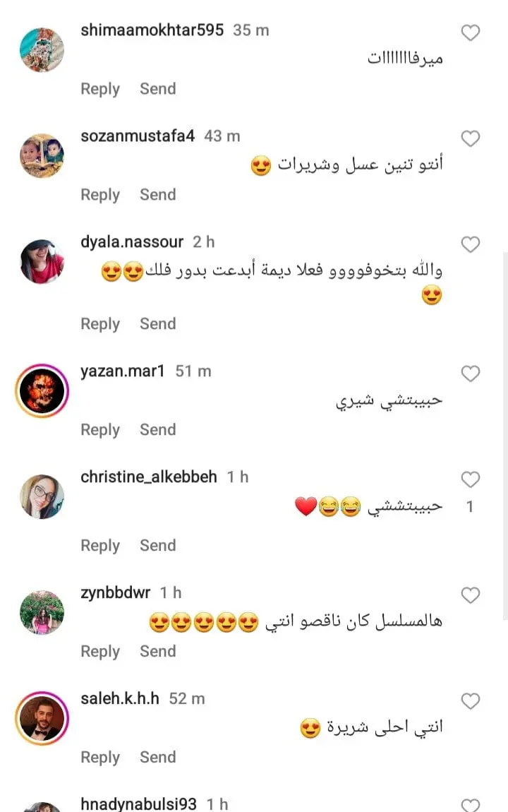The image size is (508, 812).
Task: Reply to dyala.nassour's comment
Action: (100, 323)
